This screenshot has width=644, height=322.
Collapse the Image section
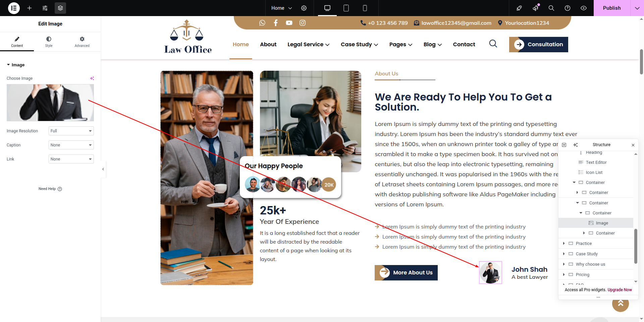click(16, 65)
